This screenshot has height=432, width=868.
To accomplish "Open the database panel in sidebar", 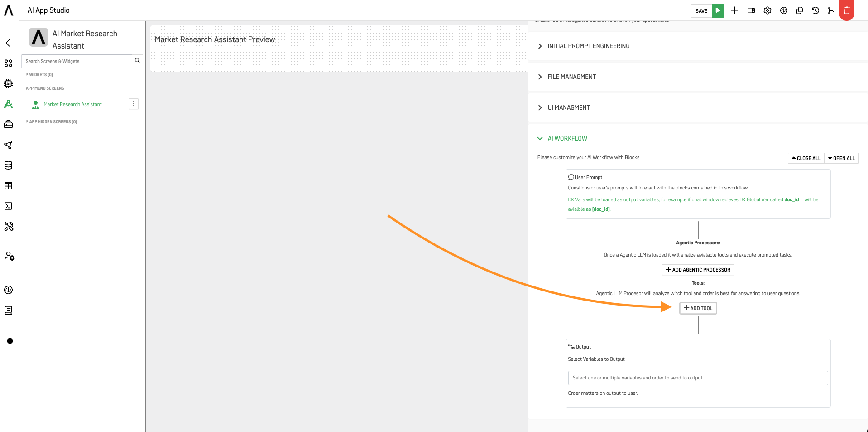I will tap(8, 165).
